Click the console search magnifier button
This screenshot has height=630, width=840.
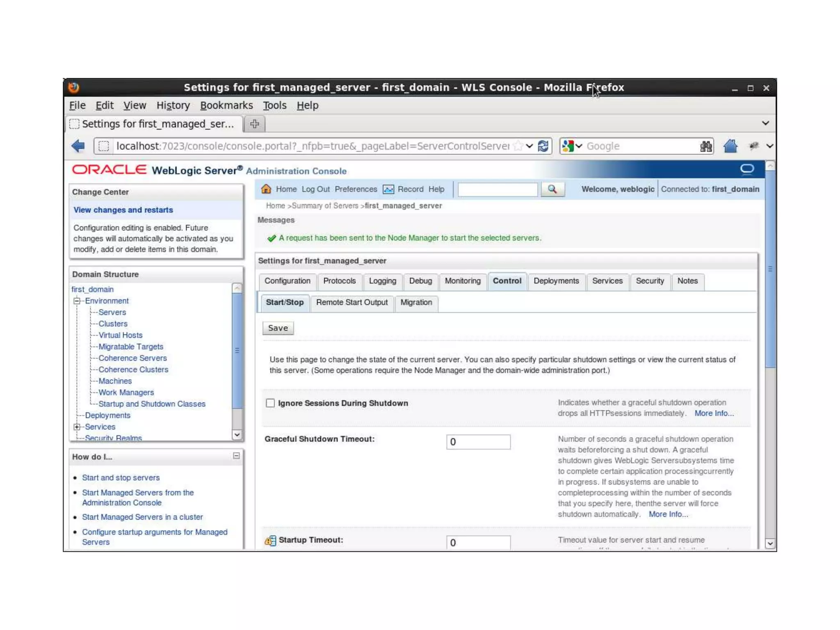[x=552, y=189]
